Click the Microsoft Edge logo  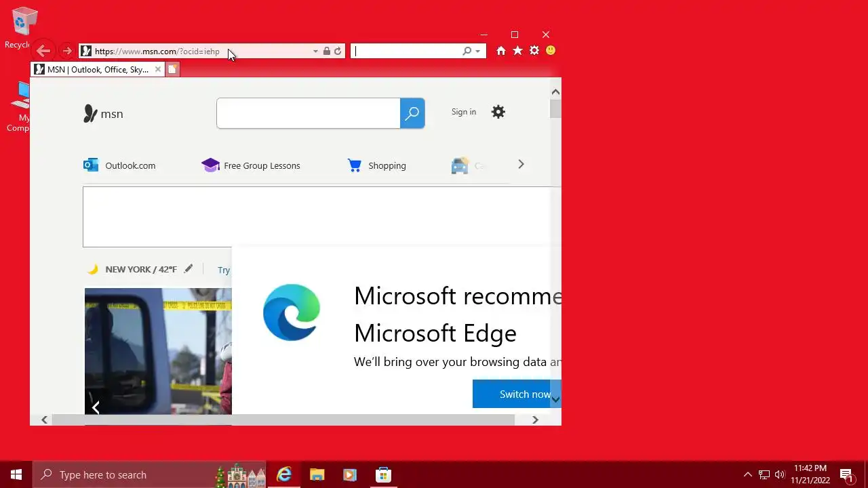pyautogui.click(x=292, y=312)
